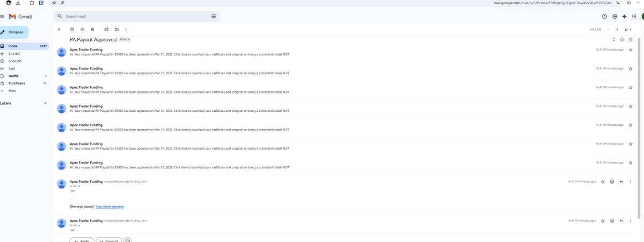Expand all messages in the conversation
Image resolution: width=644 pixels, height=242 pixels.
coord(613,40)
